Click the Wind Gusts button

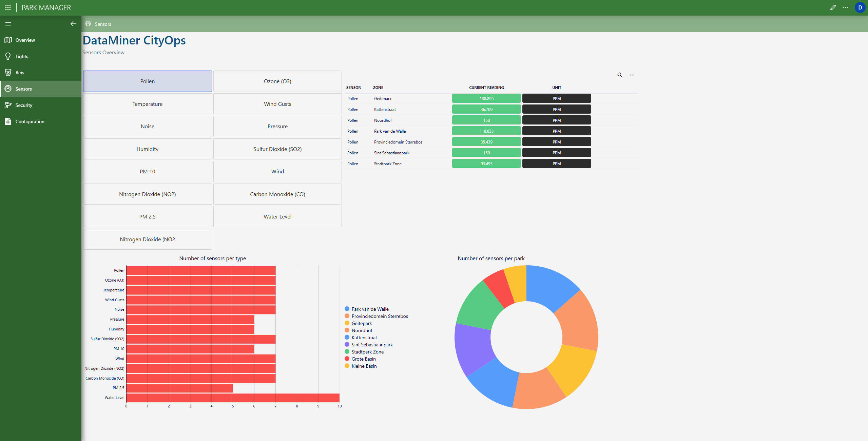tap(277, 104)
